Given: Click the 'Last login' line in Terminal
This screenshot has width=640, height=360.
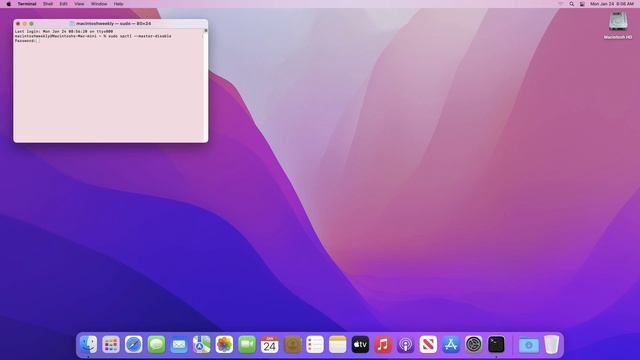Looking at the screenshot, I should click(64, 31).
